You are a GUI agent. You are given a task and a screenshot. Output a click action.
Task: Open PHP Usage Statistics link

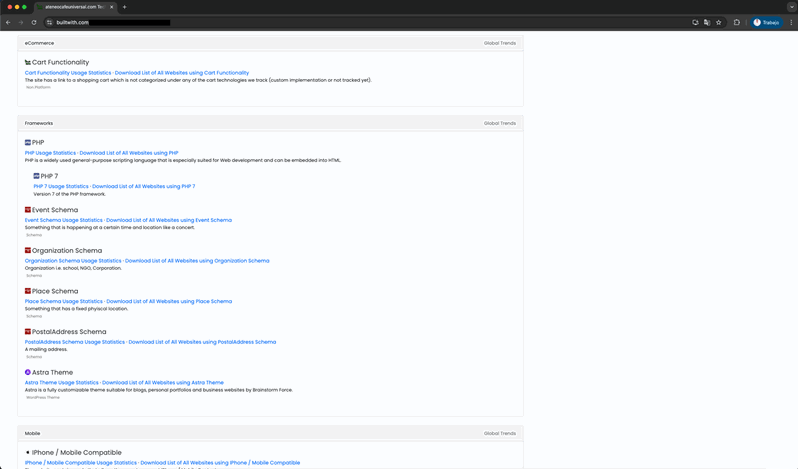point(50,153)
